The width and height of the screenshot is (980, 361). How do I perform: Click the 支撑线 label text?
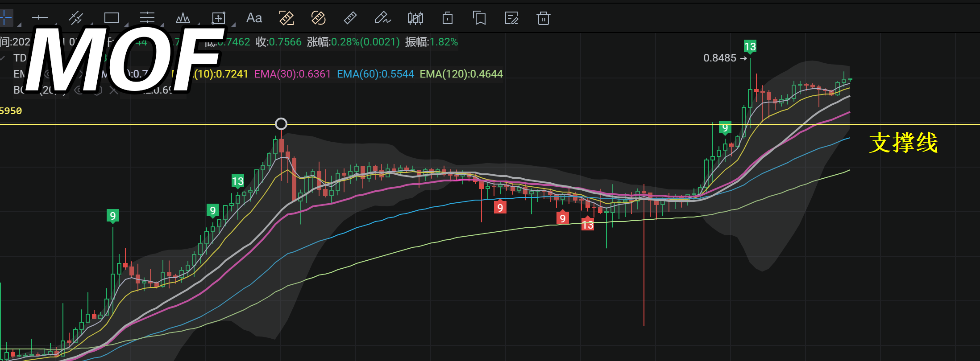[903, 143]
